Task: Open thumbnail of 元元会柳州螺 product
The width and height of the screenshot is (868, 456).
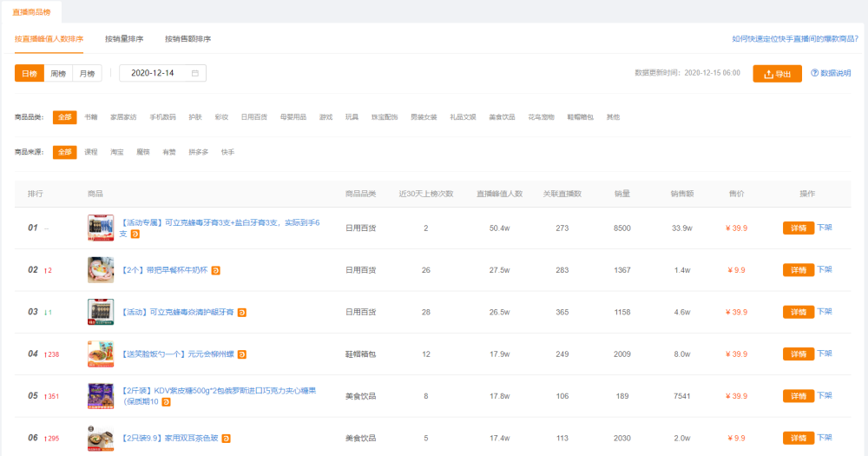Action: [x=101, y=354]
